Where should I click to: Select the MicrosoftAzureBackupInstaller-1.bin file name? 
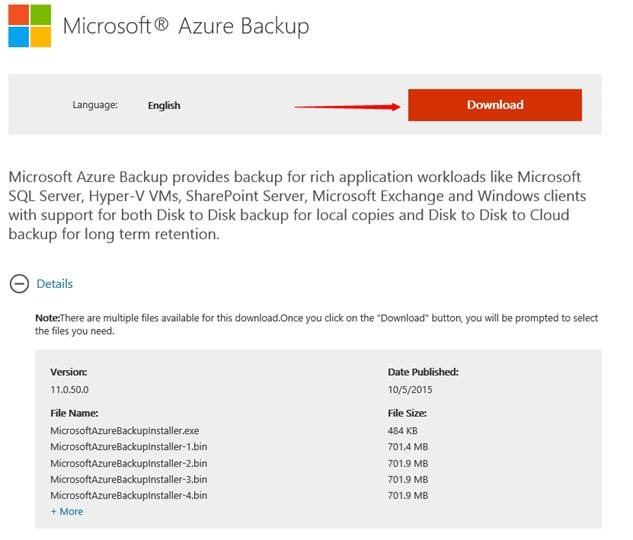pyautogui.click(x=129, y=447)
